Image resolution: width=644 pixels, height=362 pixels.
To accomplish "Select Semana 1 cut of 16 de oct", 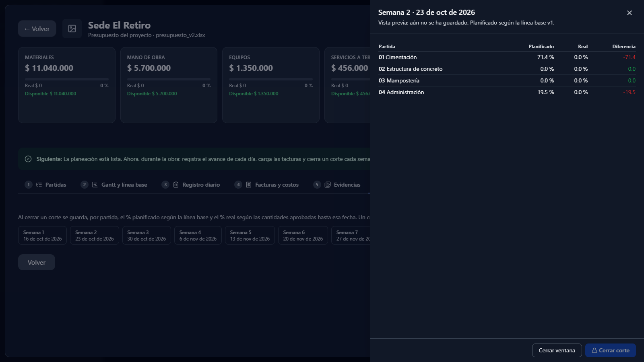I will click(x=43, y=235).
